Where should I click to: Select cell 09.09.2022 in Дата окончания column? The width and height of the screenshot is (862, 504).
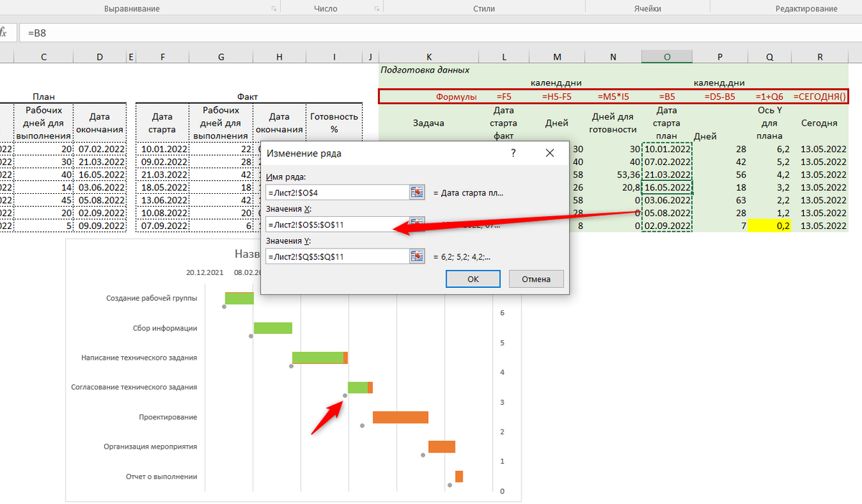(x=99, y=225)
